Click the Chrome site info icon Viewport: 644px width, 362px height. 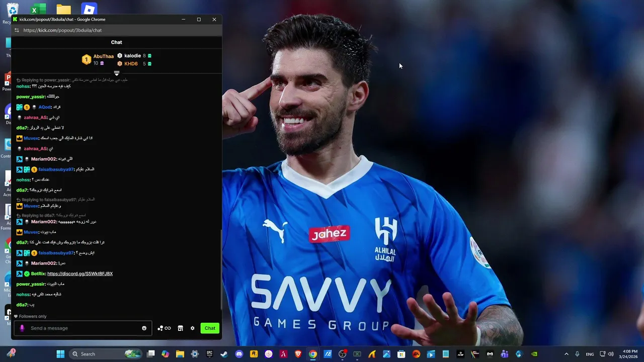pos(17,30)
